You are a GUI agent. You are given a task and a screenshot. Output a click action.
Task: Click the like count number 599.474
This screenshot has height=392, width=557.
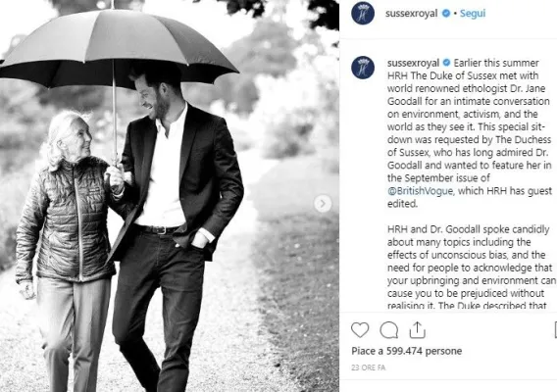click(404, 351)
